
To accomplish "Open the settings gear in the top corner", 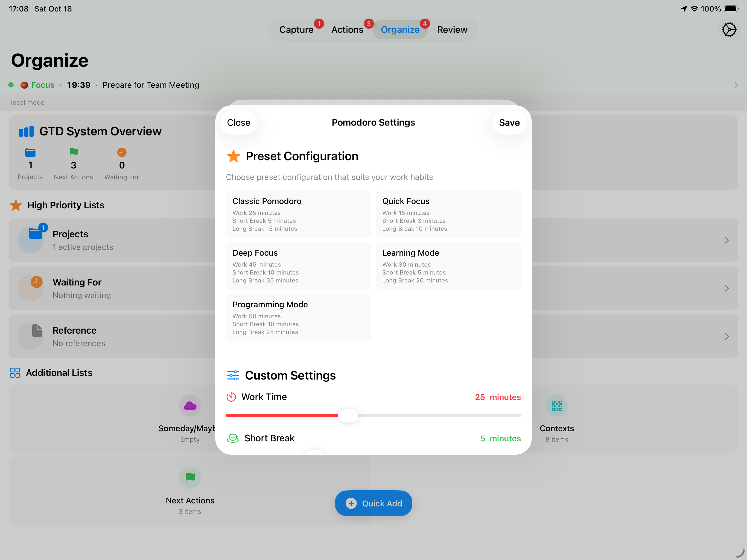I will coord(729,29).
